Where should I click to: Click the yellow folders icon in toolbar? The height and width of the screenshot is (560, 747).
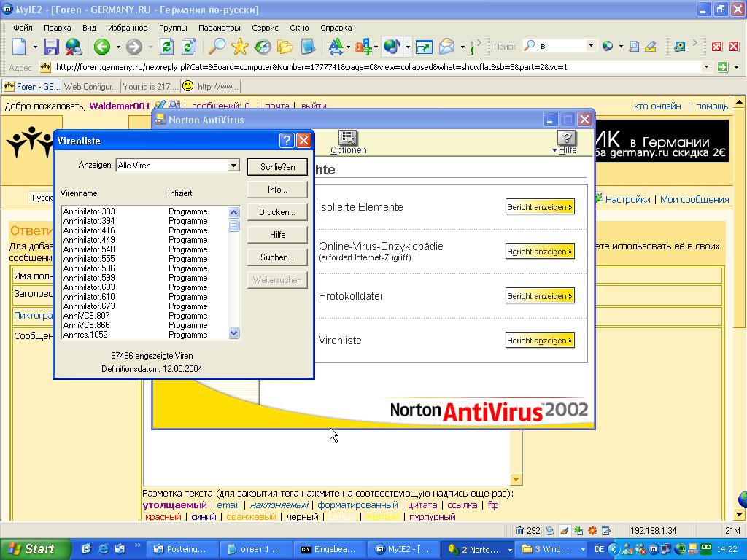285,47
